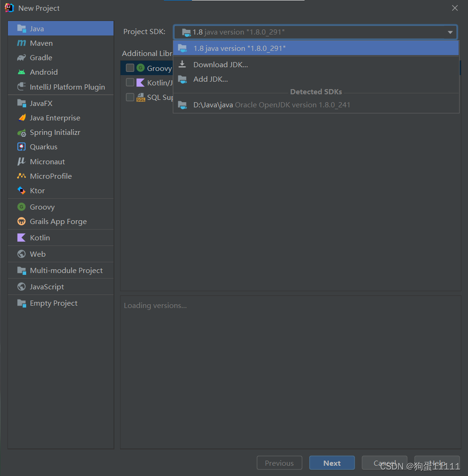The height and width of the screenshot is (476, 468).
Task: Click the detected D:\Java\java SDK icon
Action: click(182, 105)
